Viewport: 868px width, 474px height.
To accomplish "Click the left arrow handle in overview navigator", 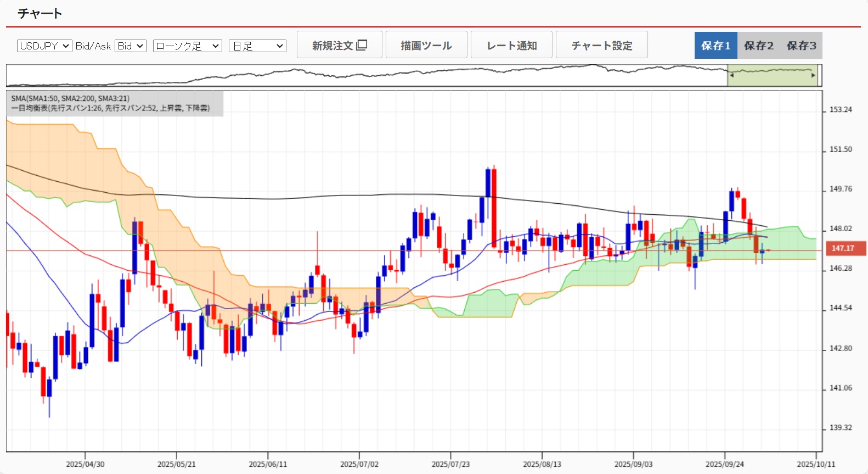I will (x=731, y=76).
